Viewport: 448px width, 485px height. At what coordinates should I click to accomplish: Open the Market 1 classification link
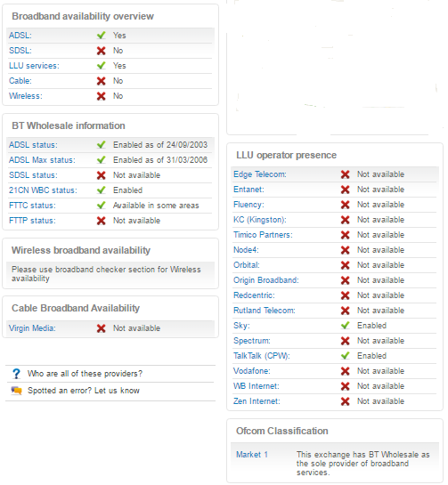tap(252, 455)
